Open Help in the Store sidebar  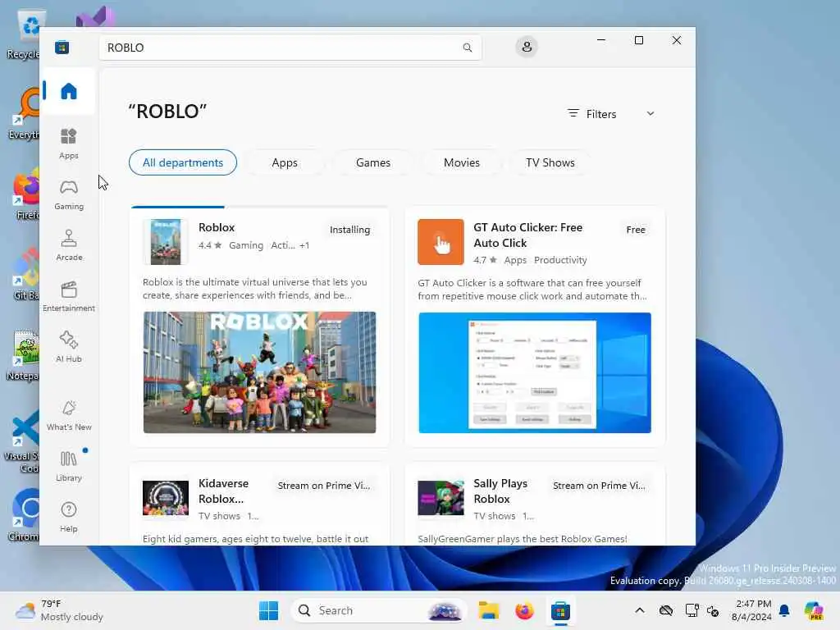[69, 517]
